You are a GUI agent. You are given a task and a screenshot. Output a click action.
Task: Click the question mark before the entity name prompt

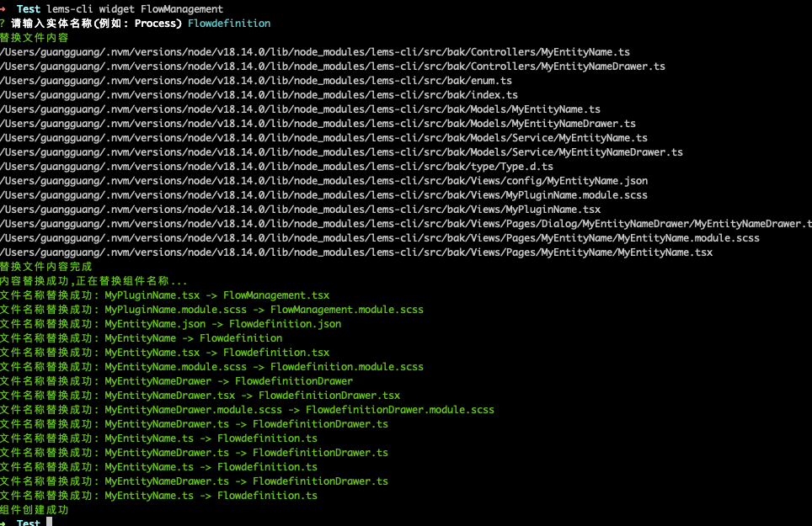coord(3,24)
